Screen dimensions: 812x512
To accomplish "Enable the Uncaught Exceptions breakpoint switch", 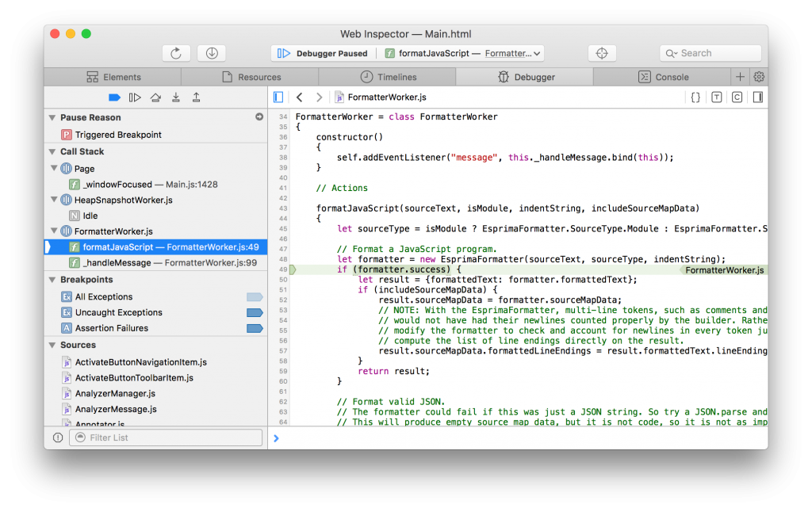I will [254, 312].
